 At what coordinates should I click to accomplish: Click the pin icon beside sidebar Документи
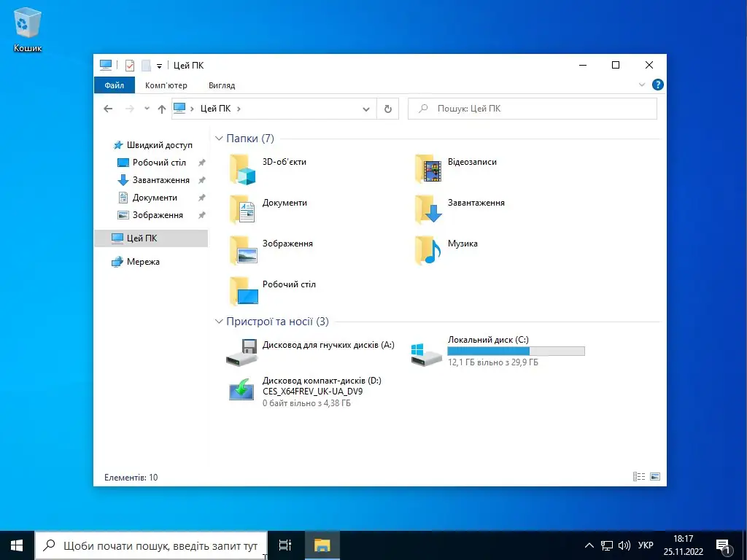pos(201,198)
